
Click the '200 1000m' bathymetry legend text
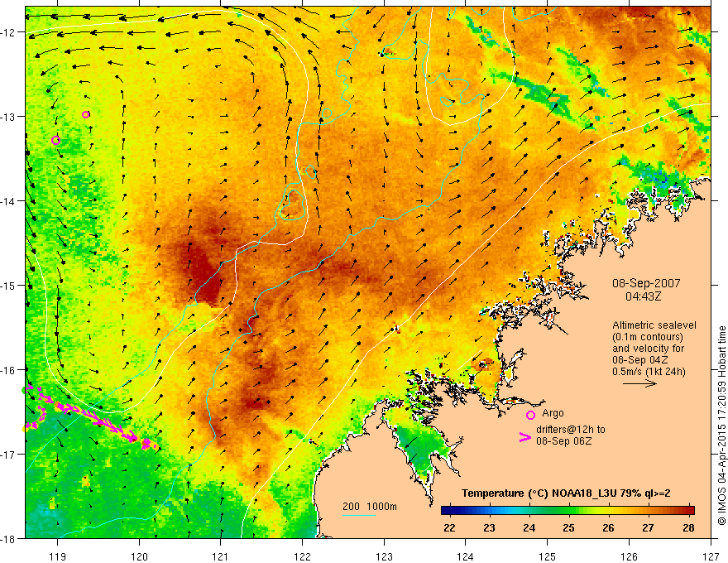click(x=370, y=507)
